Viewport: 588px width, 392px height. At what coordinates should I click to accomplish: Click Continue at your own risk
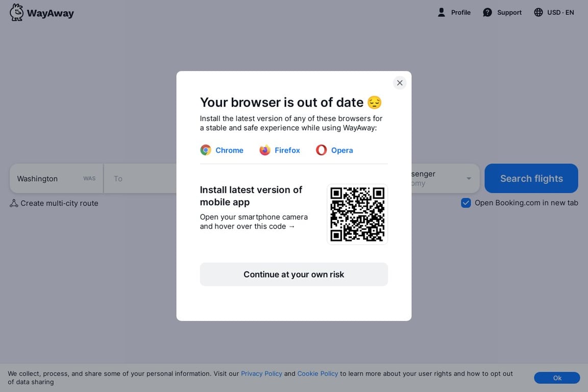coord(293,274)
